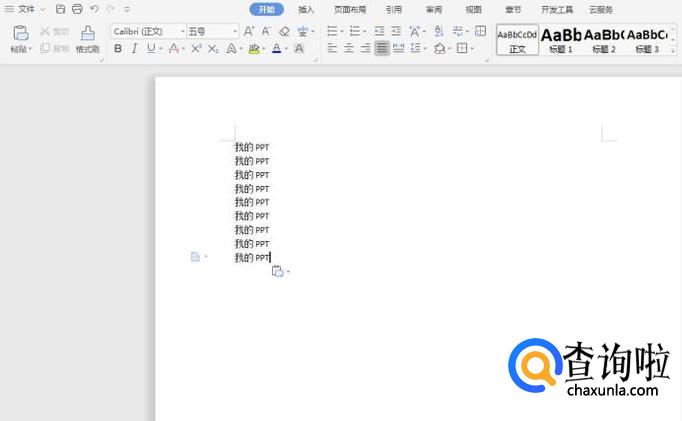This screenshot has width=682, height=421.
Task: Select the Format Painter (格式刷) tool
Action: pyautogui.click(x=88, y=39)
